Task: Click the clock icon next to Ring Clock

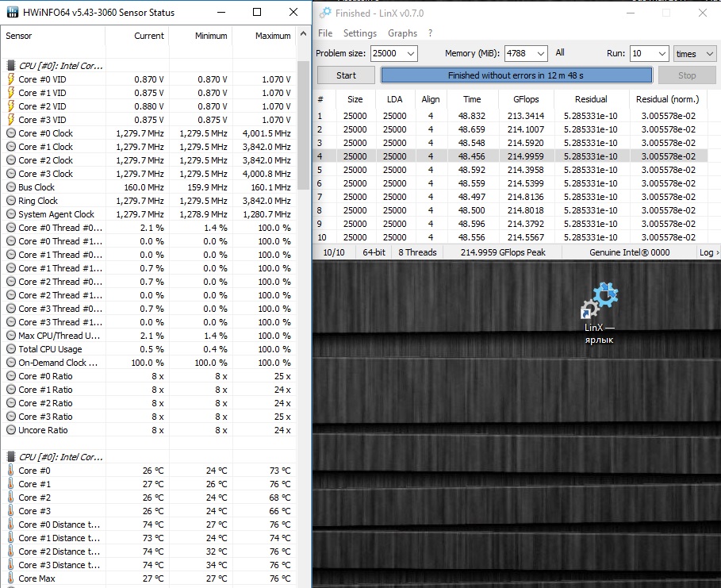Action: pos(11,201)
